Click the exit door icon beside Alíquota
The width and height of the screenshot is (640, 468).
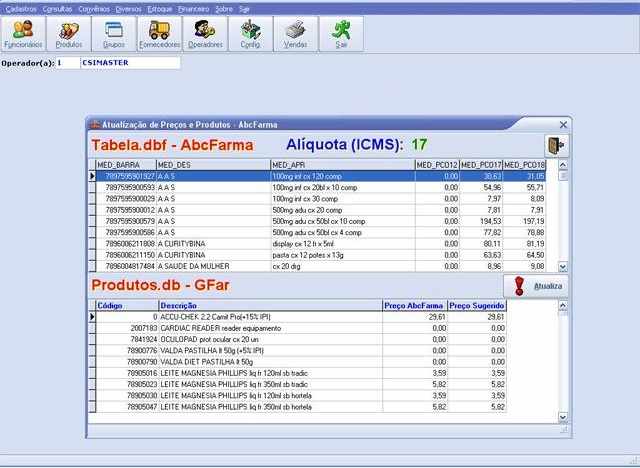point(556,146)
